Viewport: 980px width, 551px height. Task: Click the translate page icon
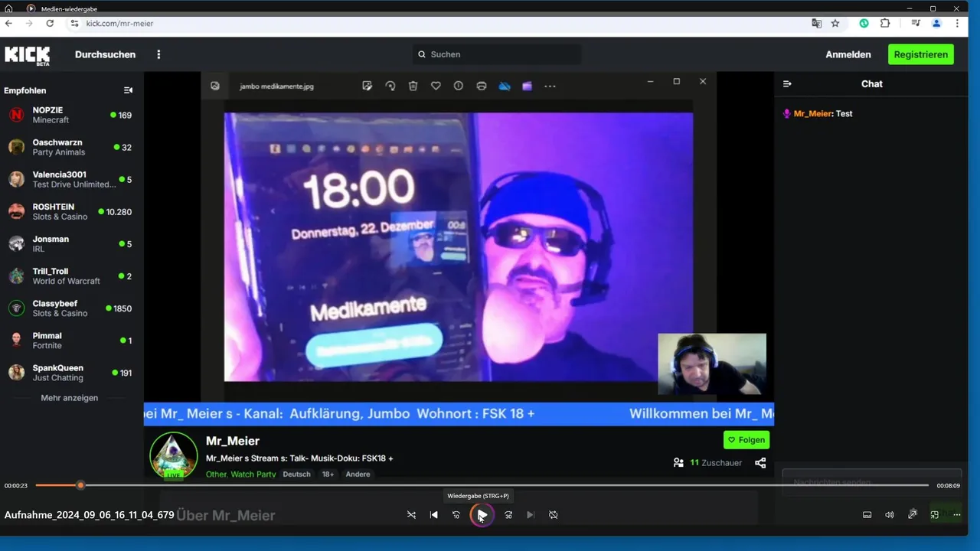click(x=817, y=24)
